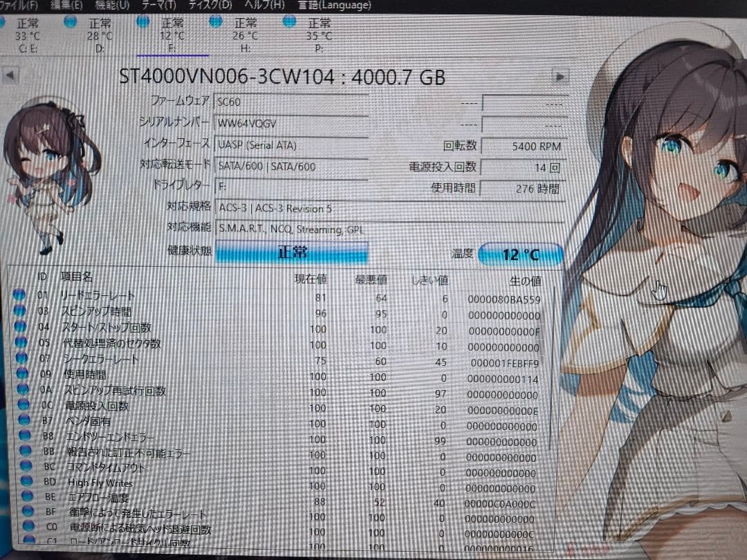The image size is (747, 560).
Task: Click the blue health icon above drive P:
Action: [x=288, y=23]
